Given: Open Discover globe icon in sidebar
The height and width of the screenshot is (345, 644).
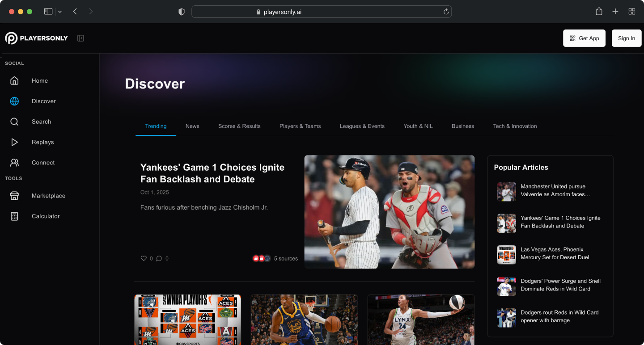Looking at the screenshot, I should tap(14, 101).
